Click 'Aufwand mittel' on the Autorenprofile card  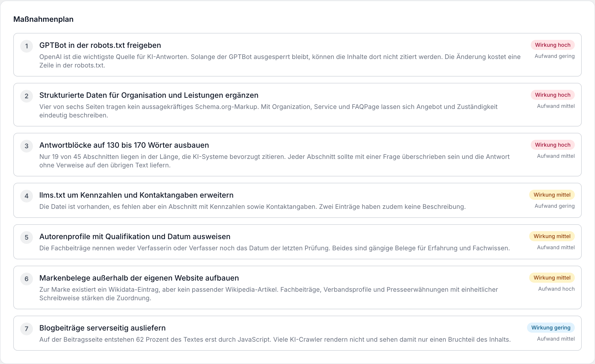[556, 247]
